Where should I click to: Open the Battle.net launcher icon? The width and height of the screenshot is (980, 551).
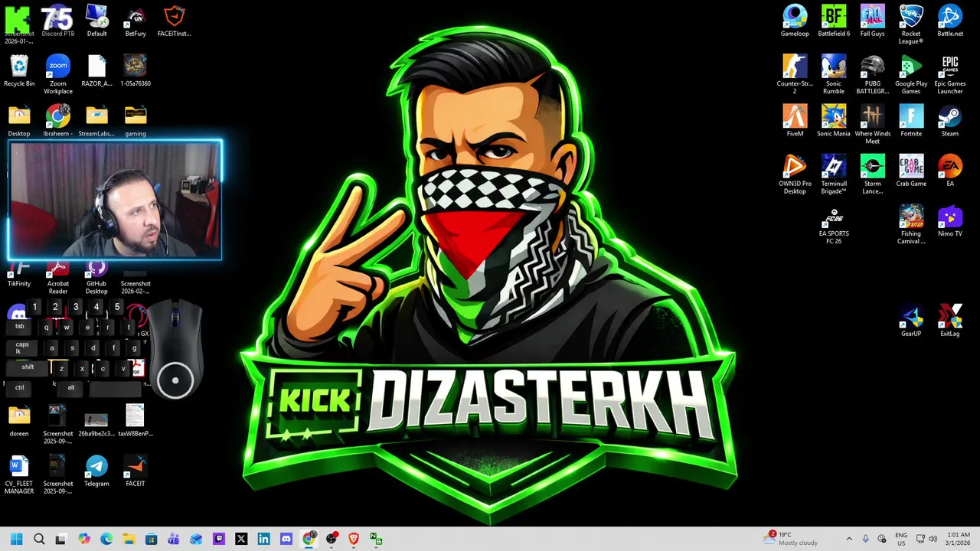pyautogui.click(x=950, y=21)
